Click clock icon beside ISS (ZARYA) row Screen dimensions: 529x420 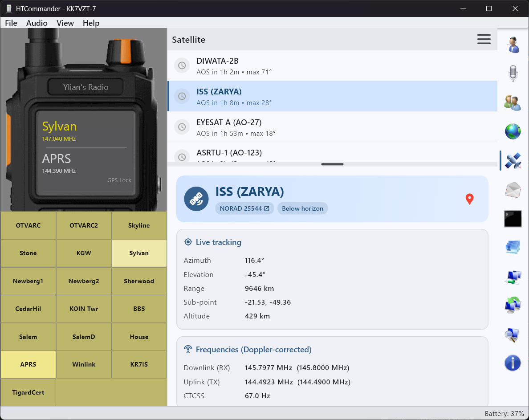click(x=182, y=96)
